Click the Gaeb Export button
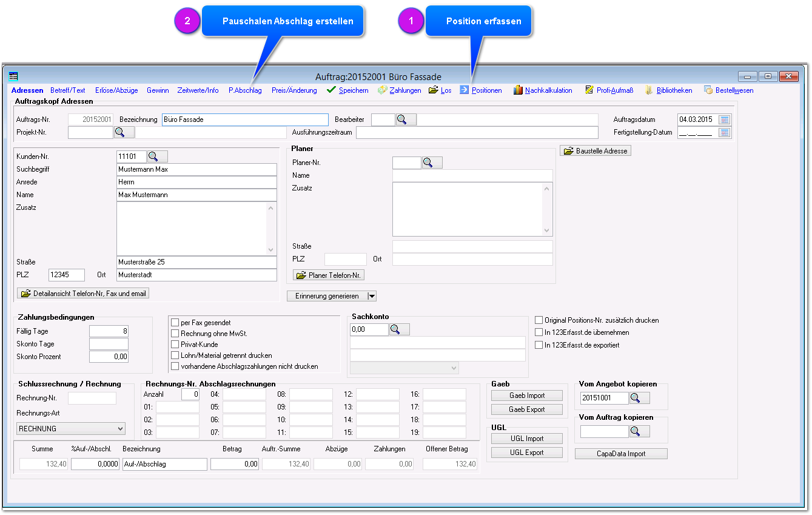Screen dimensions: 812x515 point(527,409)
